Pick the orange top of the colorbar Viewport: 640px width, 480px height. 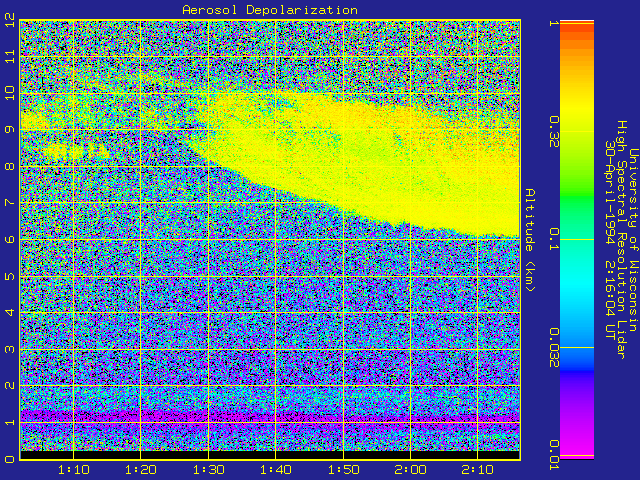tap(577, 35)
